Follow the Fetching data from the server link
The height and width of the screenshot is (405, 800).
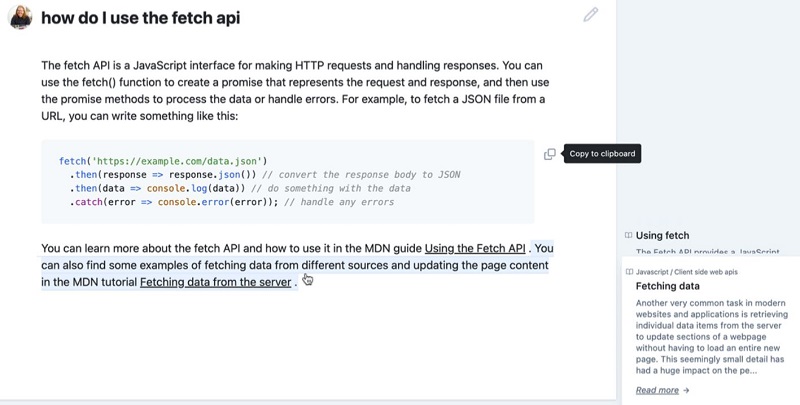[x=216, y=282]
